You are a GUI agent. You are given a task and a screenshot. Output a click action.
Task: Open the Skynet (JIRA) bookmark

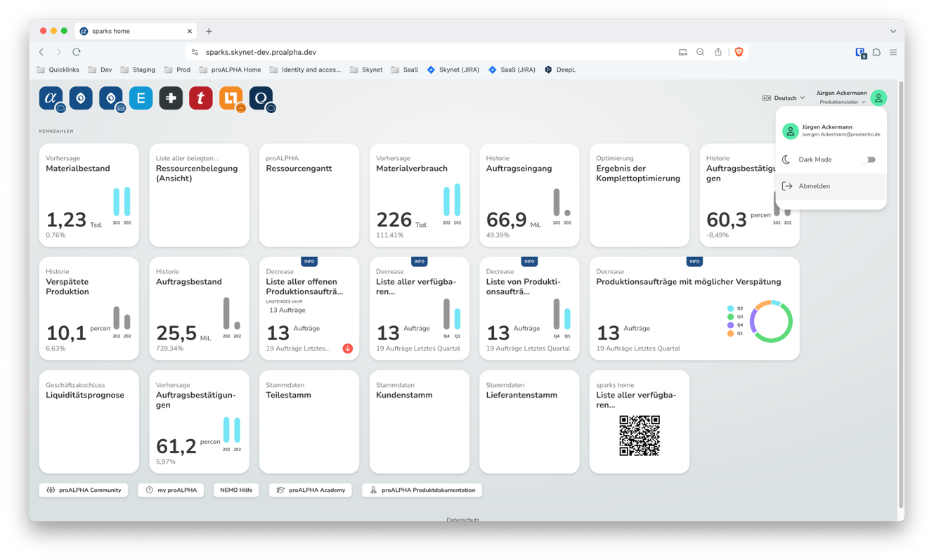(453, 70)
